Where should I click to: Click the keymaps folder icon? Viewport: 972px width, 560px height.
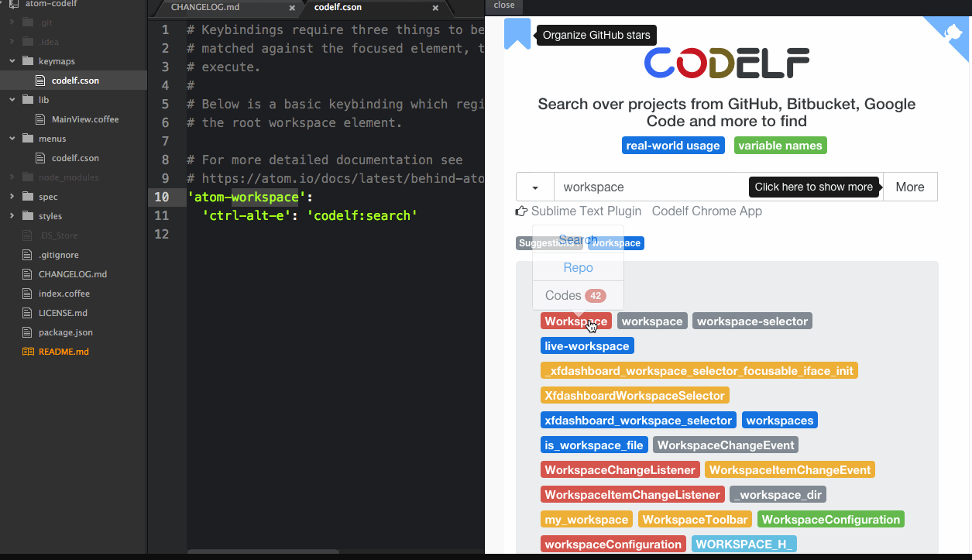point(29,61)
